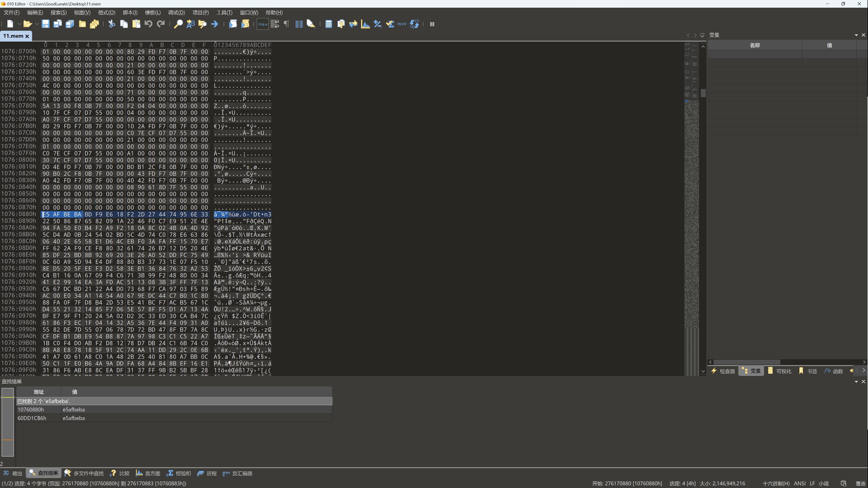Open Replace with the A-to-B icon
The height and width of the screenshot is (488, 868).
tap(190, 24)
